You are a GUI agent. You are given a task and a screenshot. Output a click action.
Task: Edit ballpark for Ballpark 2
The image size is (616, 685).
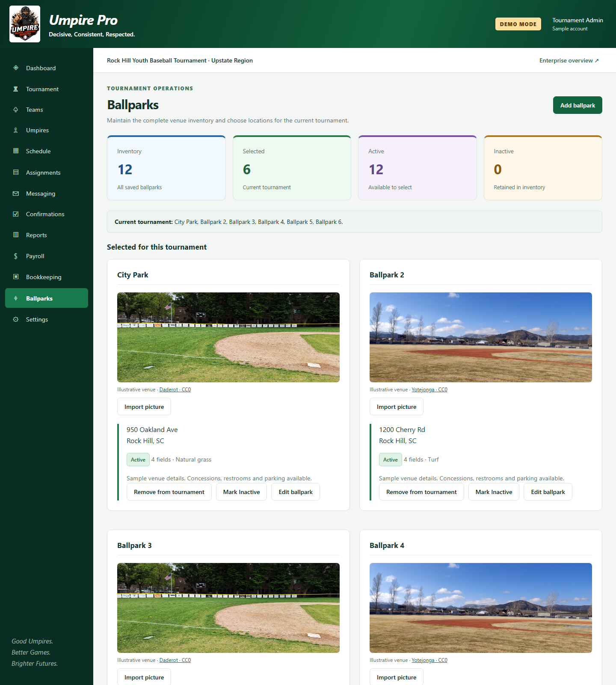548,492
